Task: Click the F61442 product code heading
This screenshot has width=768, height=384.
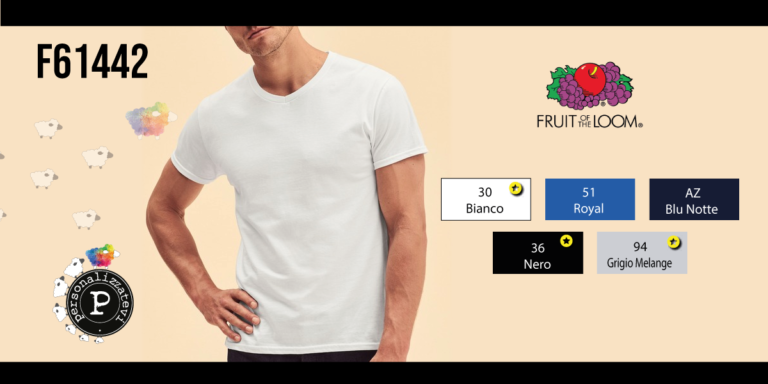Action: click(93, 61)
